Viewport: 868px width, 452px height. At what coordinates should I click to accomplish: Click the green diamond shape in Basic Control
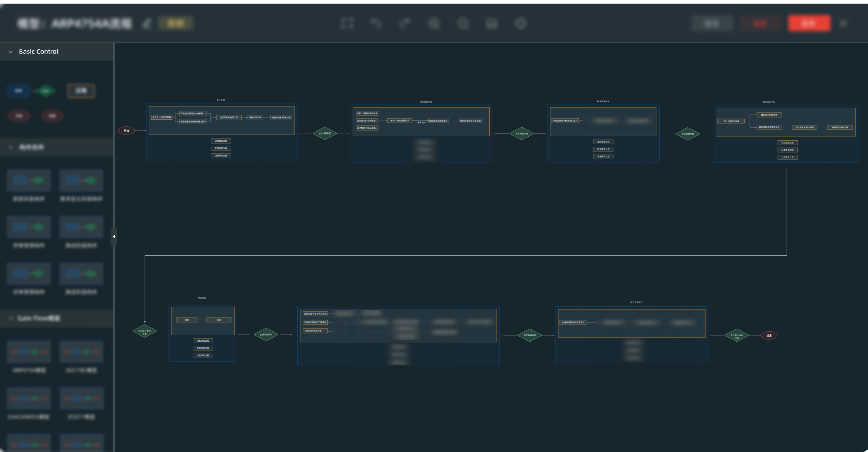[45, 91]
